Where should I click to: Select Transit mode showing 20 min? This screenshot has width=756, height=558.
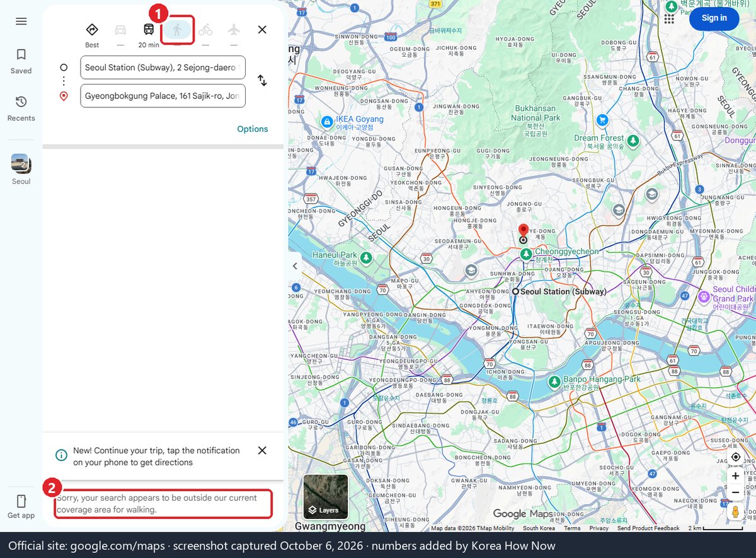click(149, 35)
